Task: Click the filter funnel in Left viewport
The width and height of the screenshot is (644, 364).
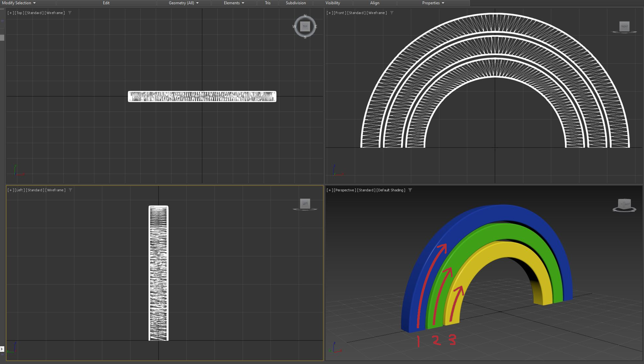Action: point(70,190)
